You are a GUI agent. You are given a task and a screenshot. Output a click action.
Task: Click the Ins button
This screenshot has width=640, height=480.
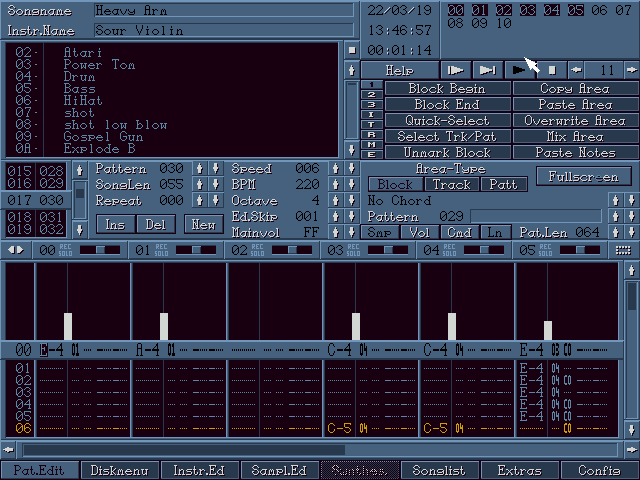[x=116, y=224]
